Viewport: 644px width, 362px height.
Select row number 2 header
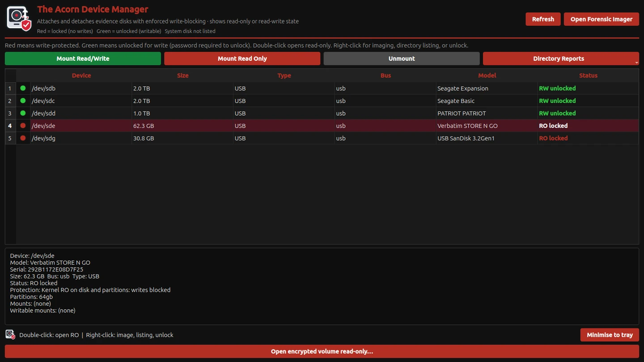pos(10,101)
